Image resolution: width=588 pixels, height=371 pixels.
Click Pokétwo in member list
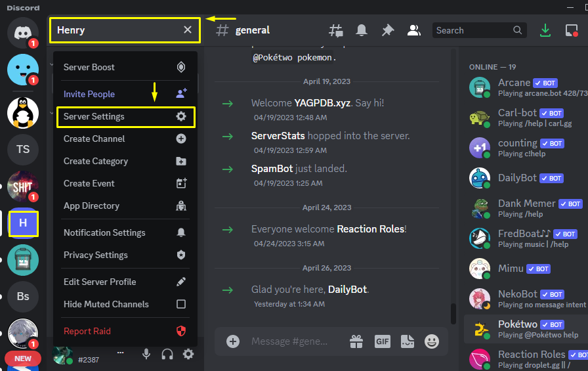tap(526, 329)
